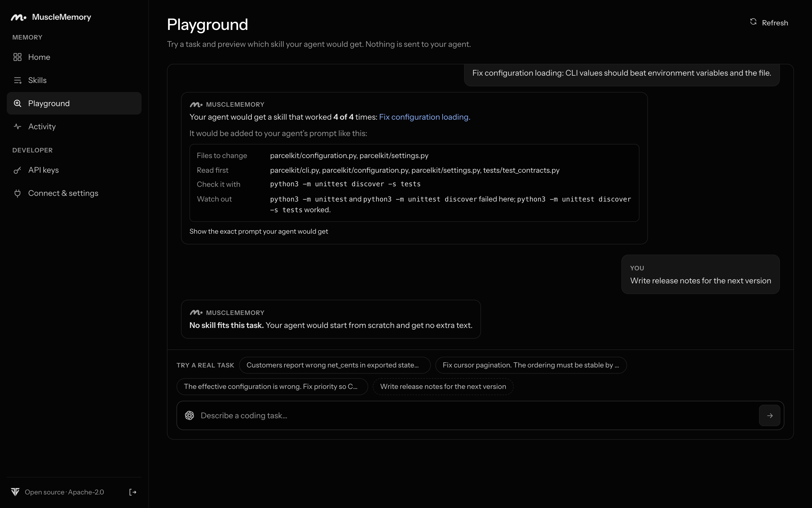Click 'Open source · Apache-2.0' footer text
The image size is (812, 508).
pyautogui.click(x=64, y=492)
